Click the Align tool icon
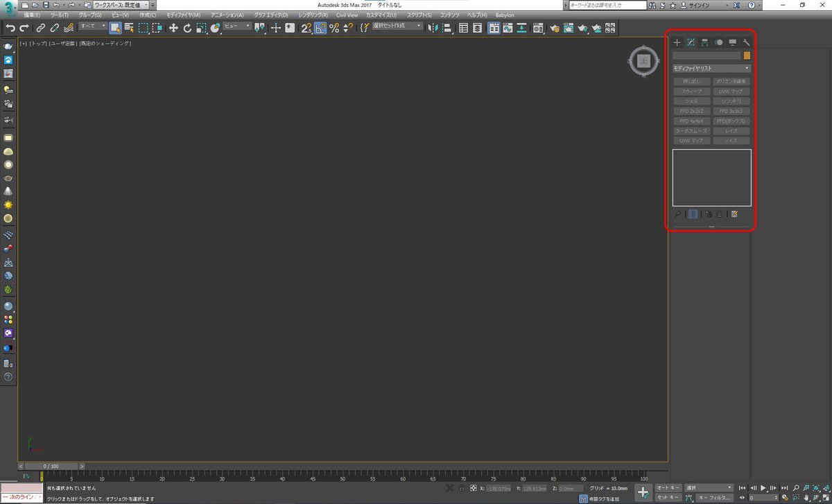The height and width of the screenshot is (504, 832). click(447, 28)
